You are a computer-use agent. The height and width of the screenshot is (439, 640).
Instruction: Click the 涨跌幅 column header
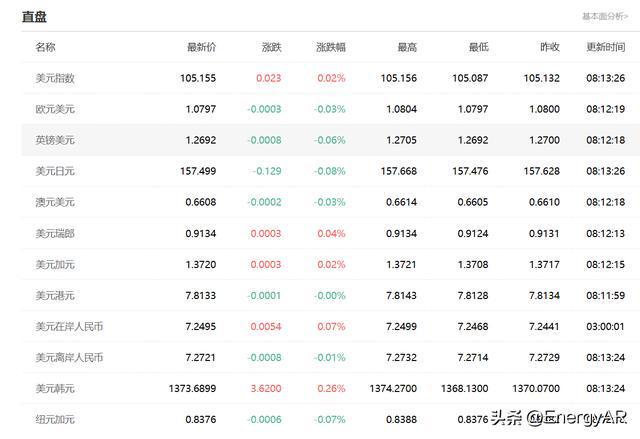pos(331,47)
